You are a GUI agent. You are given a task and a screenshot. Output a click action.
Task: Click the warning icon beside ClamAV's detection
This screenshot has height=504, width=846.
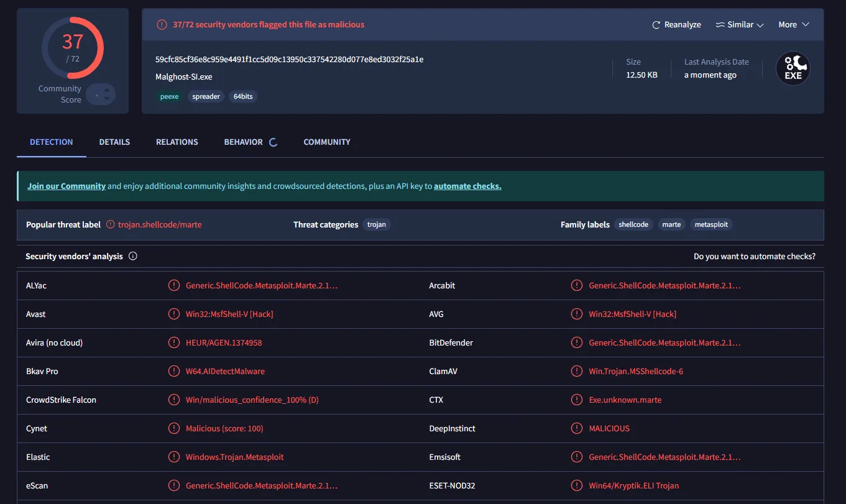(576, 371)
